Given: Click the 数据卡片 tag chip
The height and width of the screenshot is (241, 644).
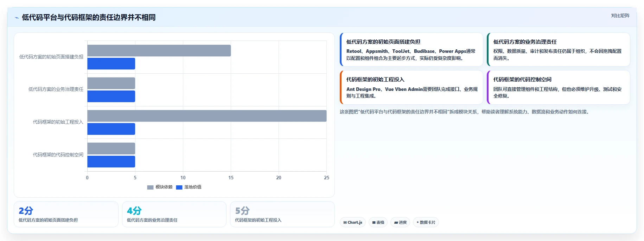Looking at the screenshot, I should pos(426,222).
